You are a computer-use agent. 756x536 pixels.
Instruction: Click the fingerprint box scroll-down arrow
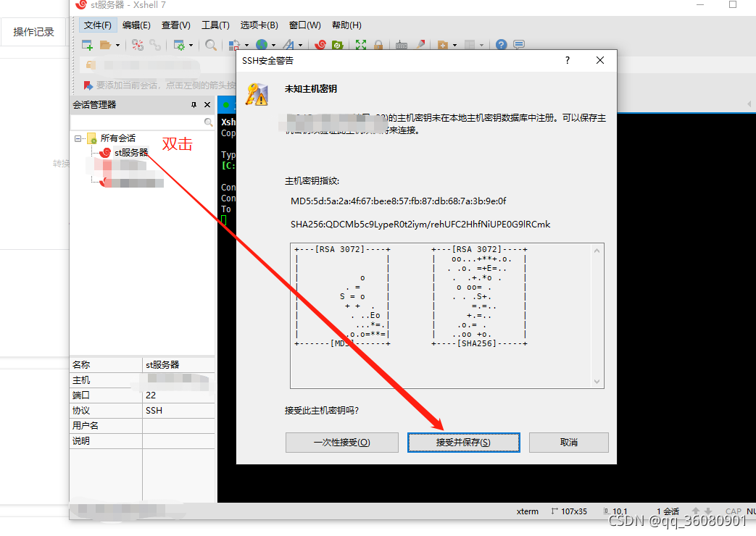597,381
